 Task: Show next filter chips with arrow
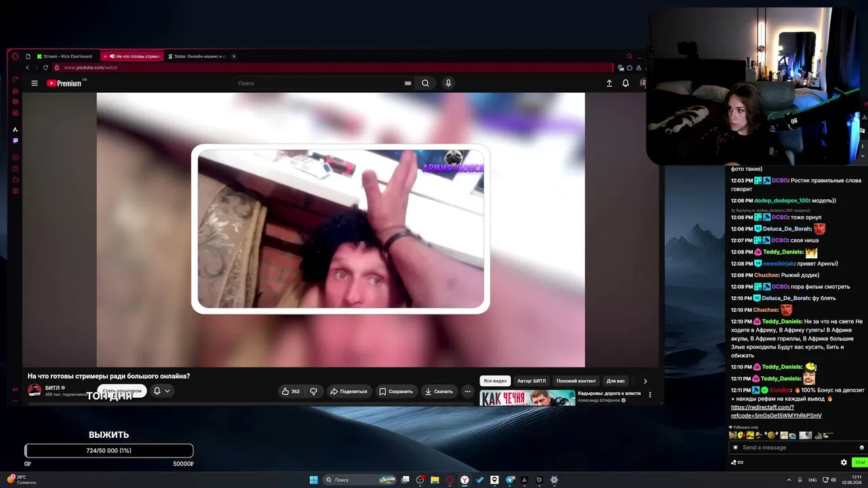(x=645, y=381)
